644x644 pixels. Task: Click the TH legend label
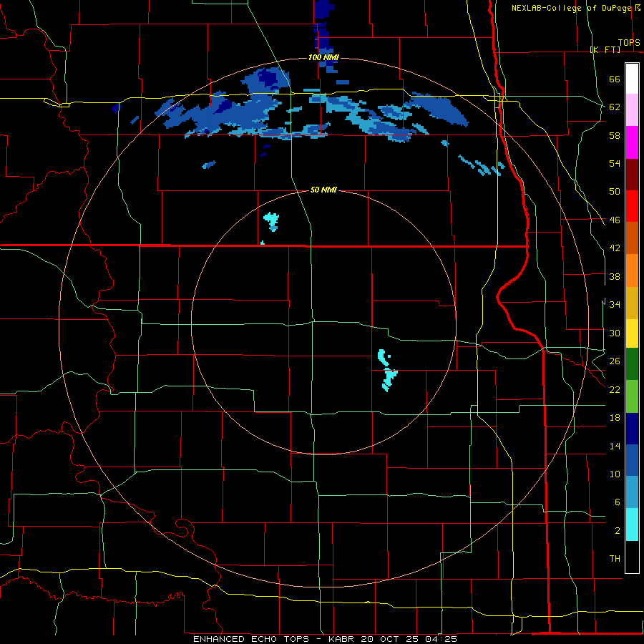click(x=615, y=559)
